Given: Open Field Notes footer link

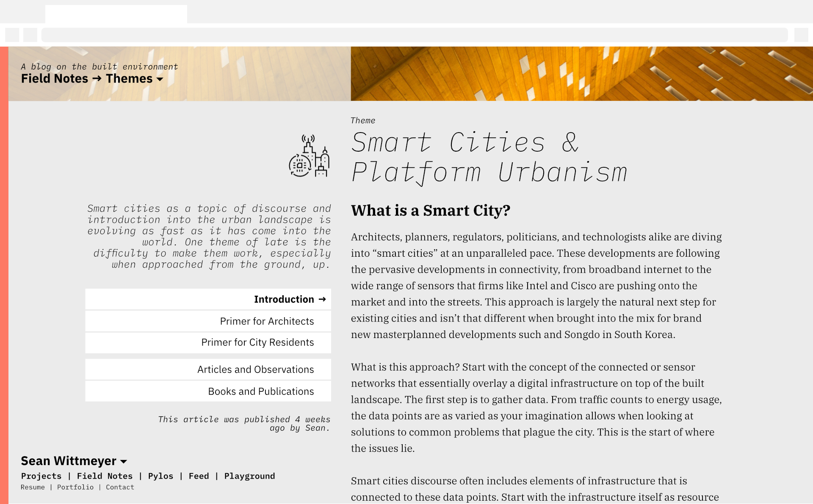Looking at the screenshot, I should pyautogui.click(x=105, y=476).
